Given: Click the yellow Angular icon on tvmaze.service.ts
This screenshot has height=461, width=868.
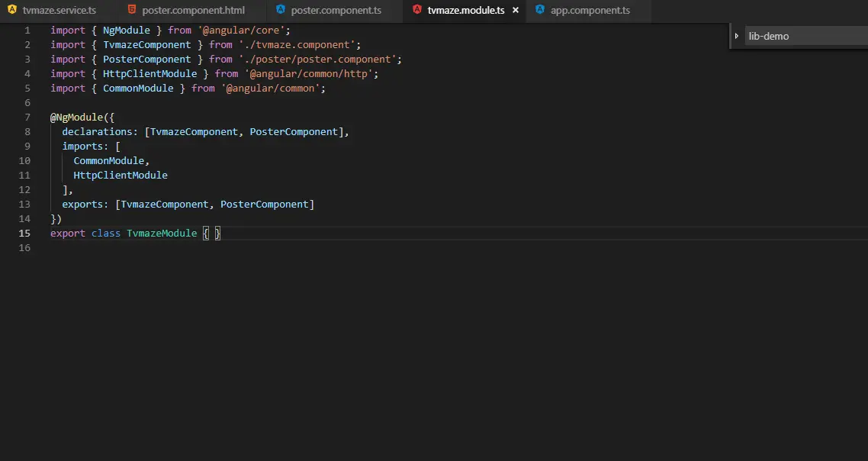Looking at the screenshot, I should pyautogui.click(x=12, y=9).
